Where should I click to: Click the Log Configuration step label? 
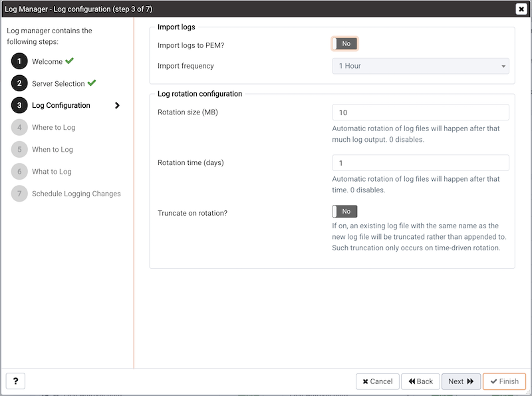(61, 105)
